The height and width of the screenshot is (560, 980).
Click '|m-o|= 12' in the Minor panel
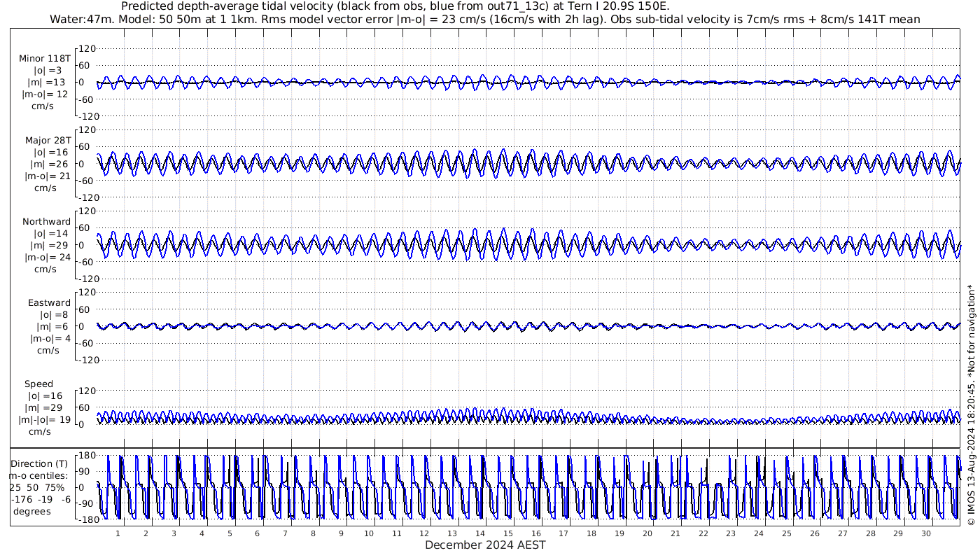click(45, 94)
